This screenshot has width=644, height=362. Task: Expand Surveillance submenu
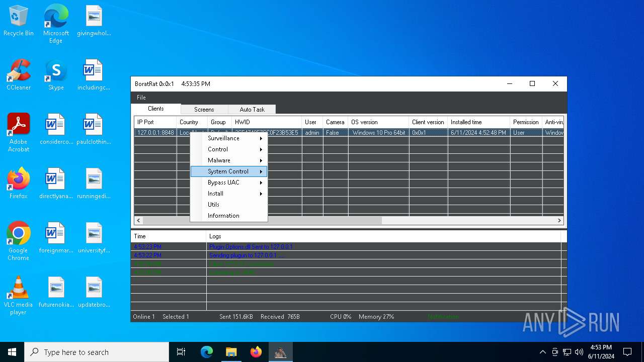coord(229,138)
